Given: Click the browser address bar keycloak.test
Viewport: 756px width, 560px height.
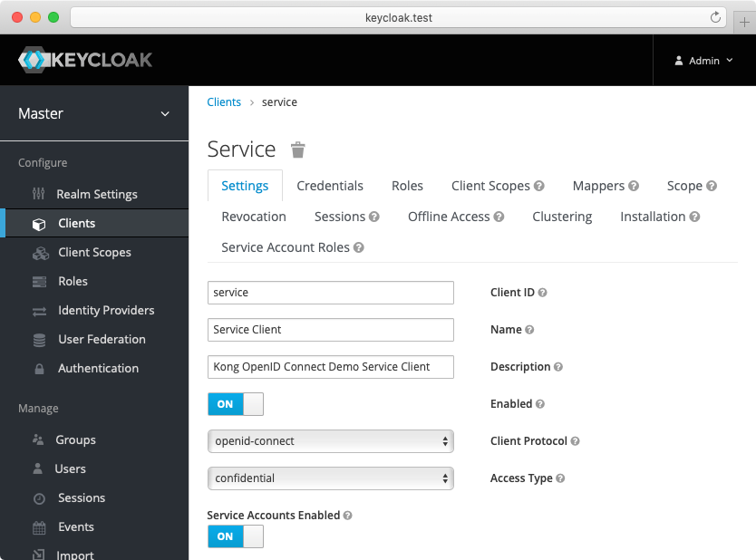Looking at the screenshot, I should (398, 17).
